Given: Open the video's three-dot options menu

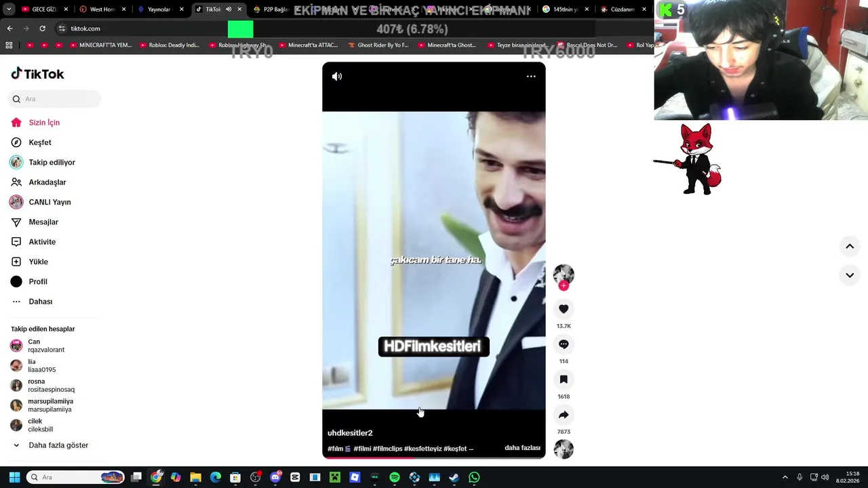Looking at the screenshot, I should (531, 77).
